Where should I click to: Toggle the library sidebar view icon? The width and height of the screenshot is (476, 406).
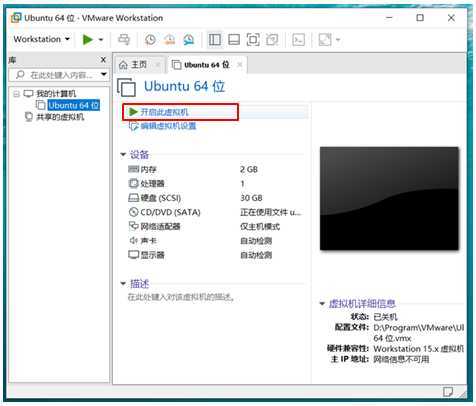pyautogui.click(x=214, y=40)
